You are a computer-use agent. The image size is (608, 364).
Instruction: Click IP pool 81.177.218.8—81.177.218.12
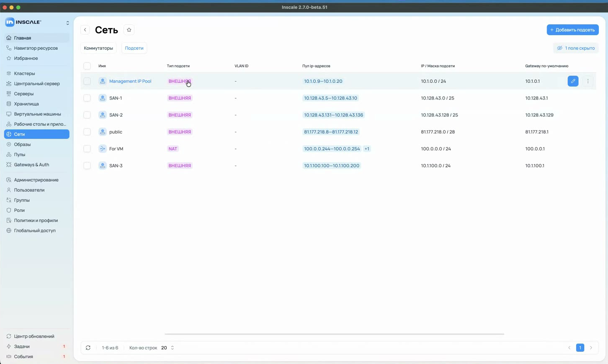[331, 132]
